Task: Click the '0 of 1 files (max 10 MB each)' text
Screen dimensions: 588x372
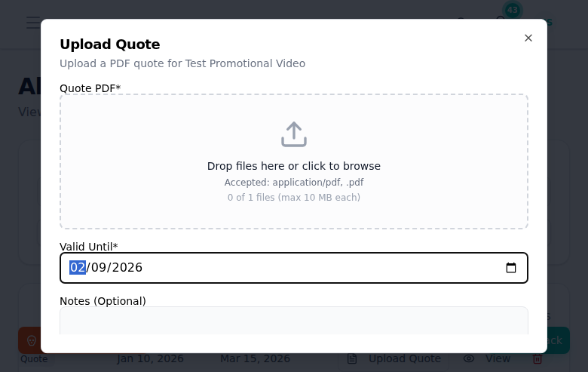Action: pyautogui.click(x=294, y=198)
